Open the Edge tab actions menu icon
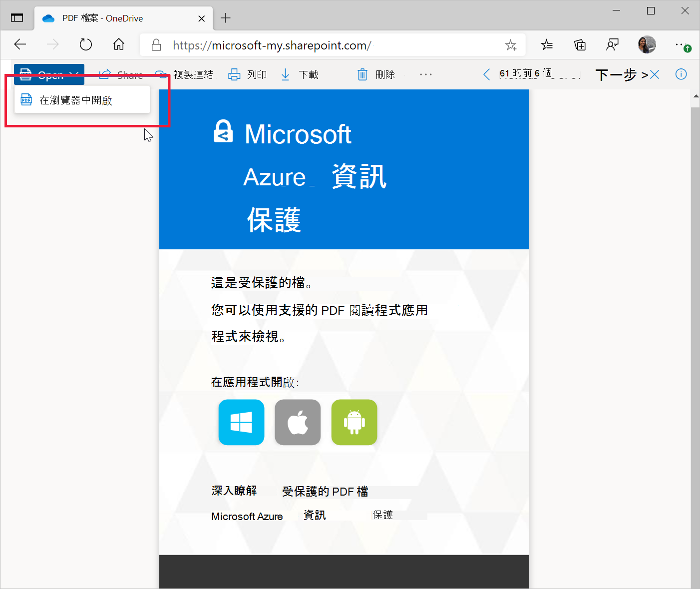This screenshot has height=589, width=700. [17, 18]
